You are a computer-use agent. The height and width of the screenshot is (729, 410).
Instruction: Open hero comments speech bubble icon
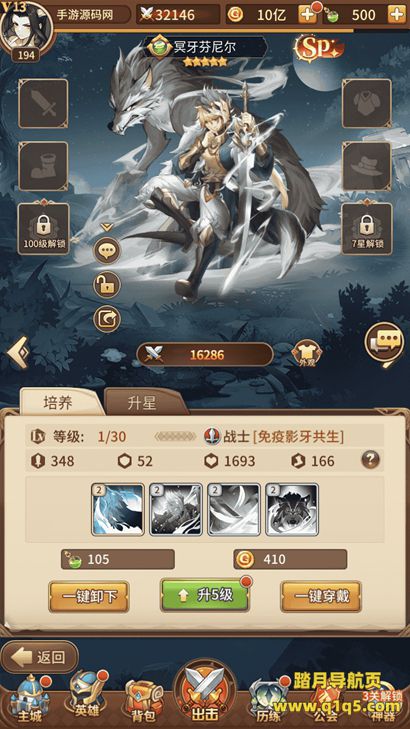(x=107, y=251)
